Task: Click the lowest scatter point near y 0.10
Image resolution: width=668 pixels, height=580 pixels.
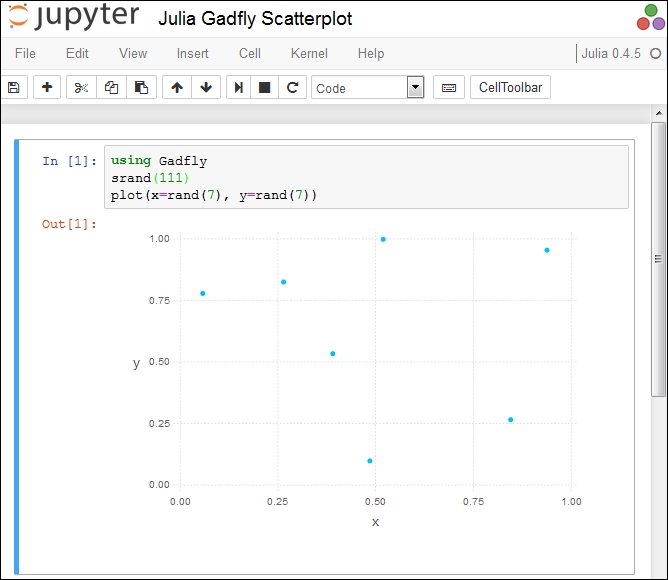Action: (370, 461)
